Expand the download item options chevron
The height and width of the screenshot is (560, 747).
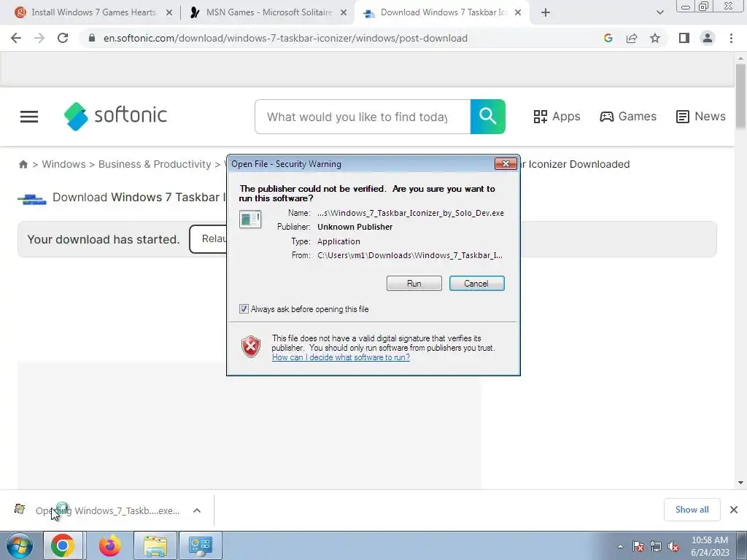coord(197,510)
